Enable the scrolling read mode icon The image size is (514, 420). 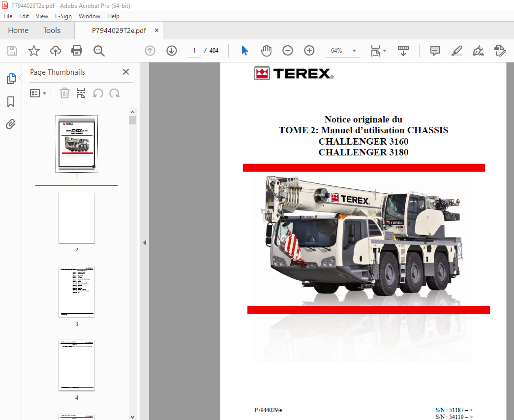tap(403, 51)
